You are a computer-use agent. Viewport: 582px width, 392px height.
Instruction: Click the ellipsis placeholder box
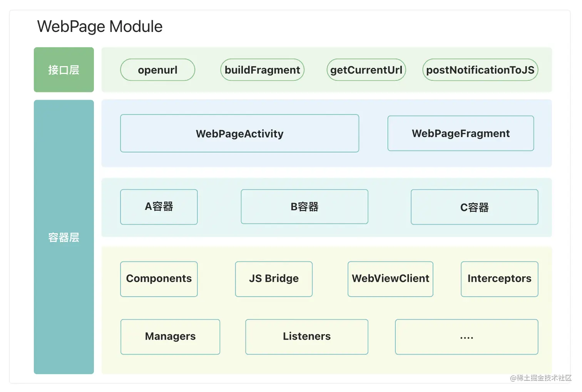coord(467,337)
